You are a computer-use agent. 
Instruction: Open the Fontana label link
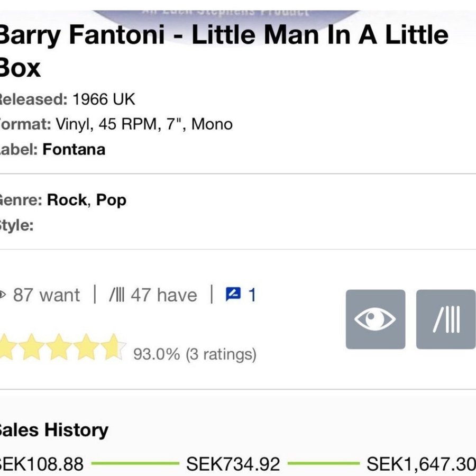click(x=74, y=149)
